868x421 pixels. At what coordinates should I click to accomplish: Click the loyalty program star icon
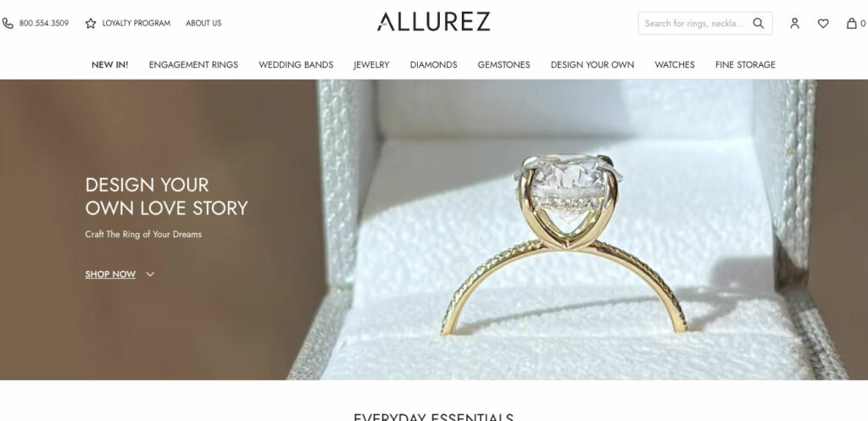(x=91, y=23)
